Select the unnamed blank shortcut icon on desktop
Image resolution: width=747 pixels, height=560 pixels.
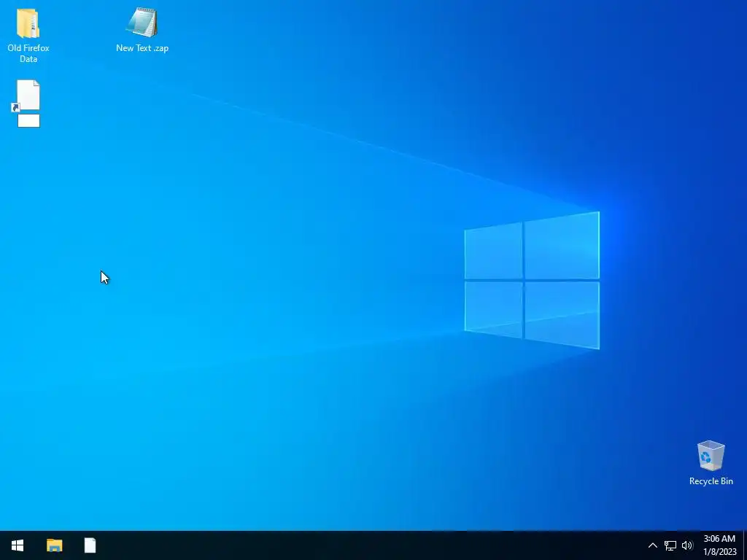pyautogui.click(x=27, y=96)
